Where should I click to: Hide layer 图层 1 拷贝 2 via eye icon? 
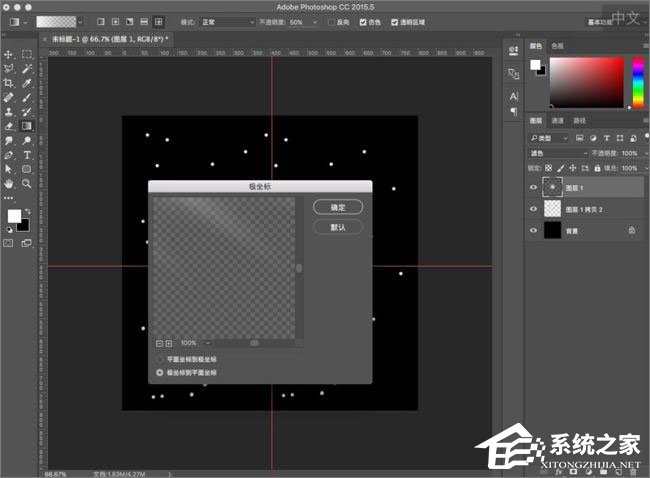[x=534, y=209]
